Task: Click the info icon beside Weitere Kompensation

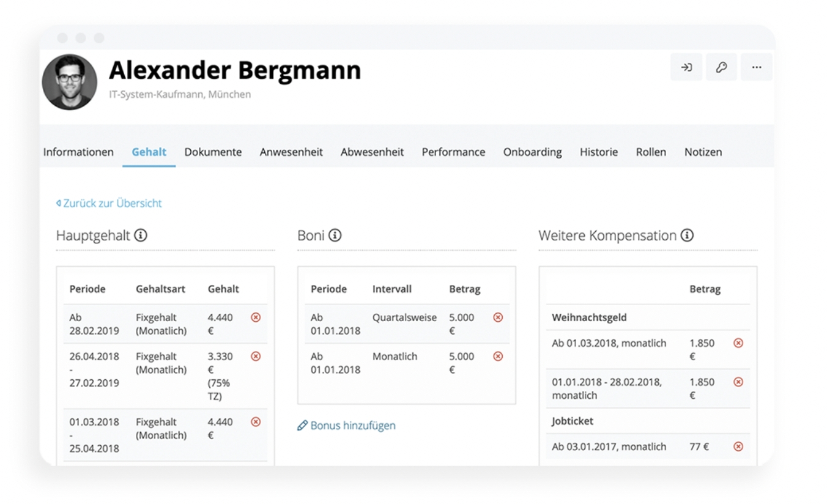Action: click(x=687, y=235)
